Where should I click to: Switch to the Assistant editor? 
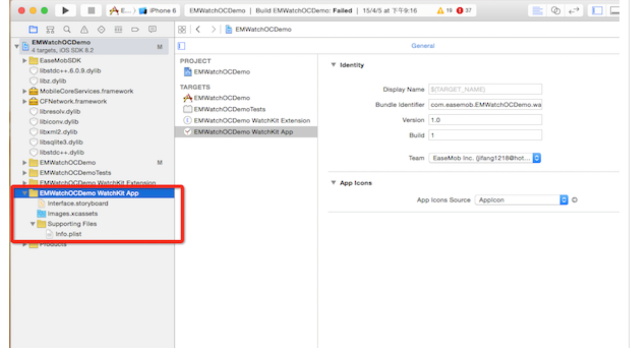[x=555, y=11]
